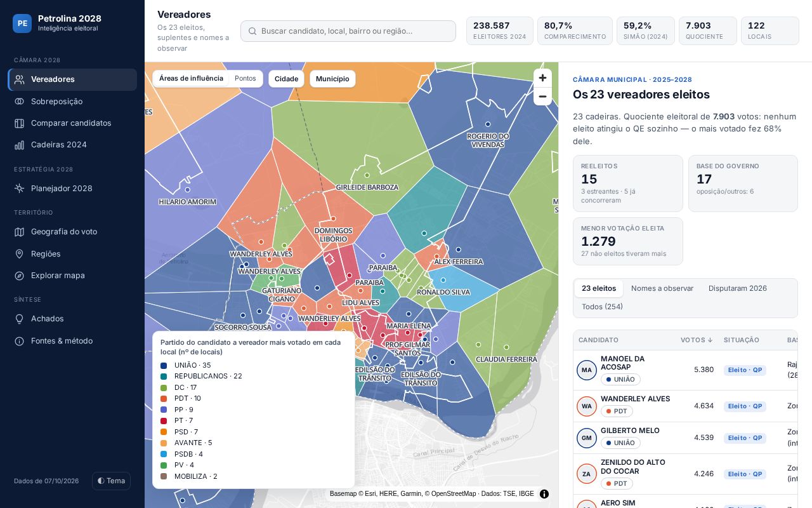Click the Achados lightbulb icon
Image resolution: width=812 pixels, height=508 pixels.
click(x=20, y=319)
